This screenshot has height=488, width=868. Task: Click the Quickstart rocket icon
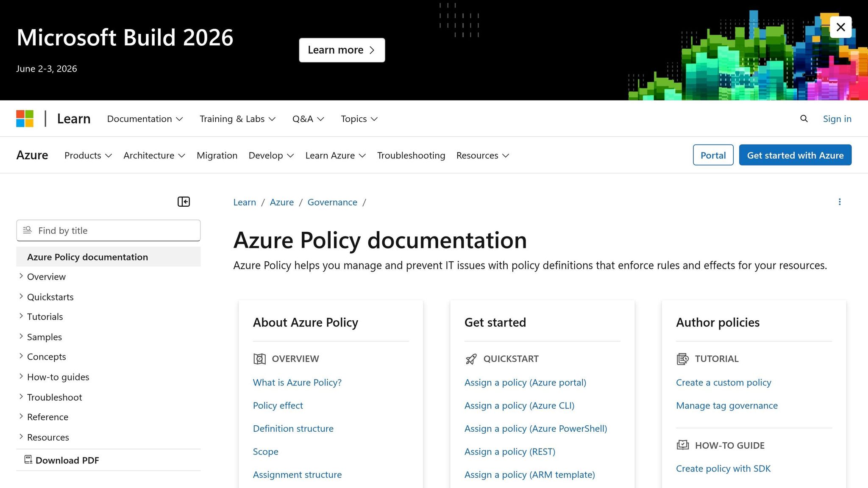tap(470, 359)
